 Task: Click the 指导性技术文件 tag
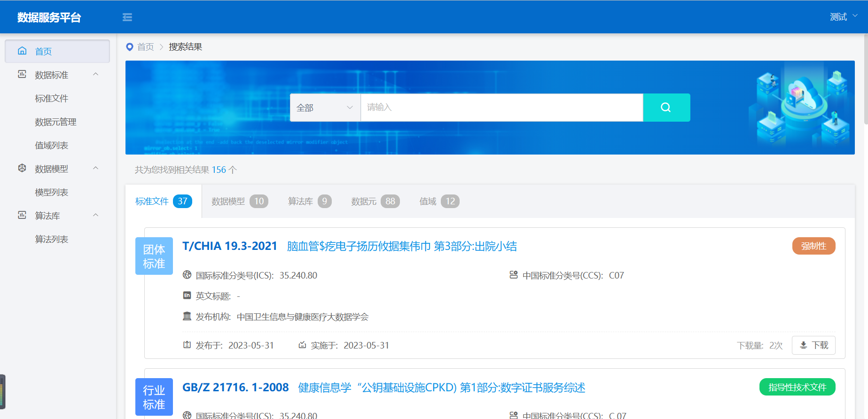[798, 387]
